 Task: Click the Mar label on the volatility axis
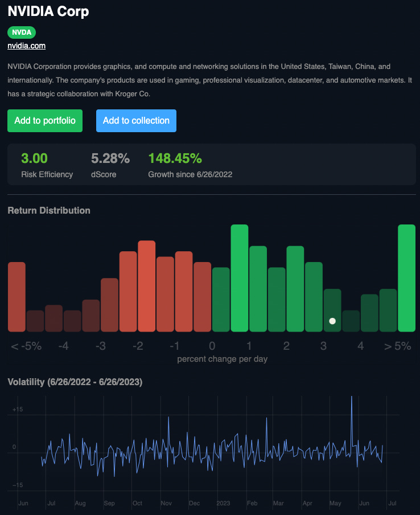(278, 503)
